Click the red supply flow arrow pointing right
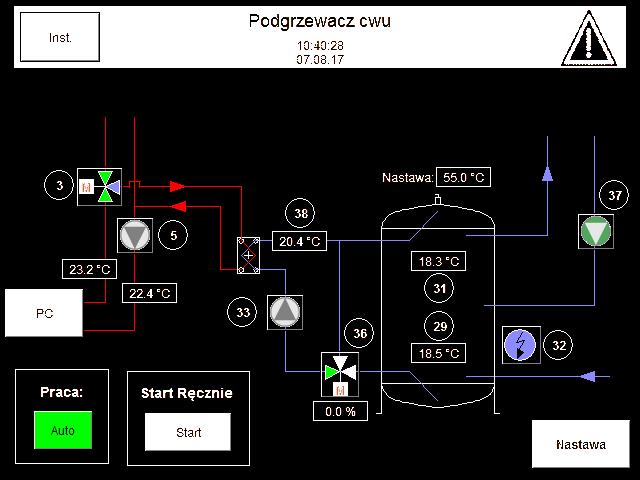The image size is (640, 480). click(x=177, y=187)
